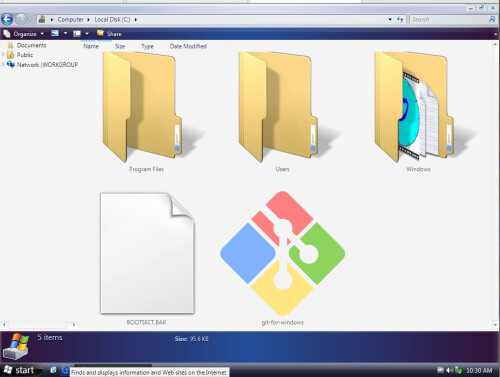Expand the arrow between Computer and Local Disk

pyautogui.click(x=89, y=20)
